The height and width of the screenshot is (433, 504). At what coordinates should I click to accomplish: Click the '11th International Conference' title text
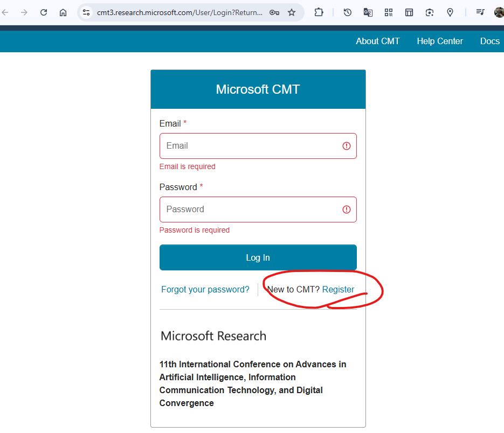click(x=253, y=383)
